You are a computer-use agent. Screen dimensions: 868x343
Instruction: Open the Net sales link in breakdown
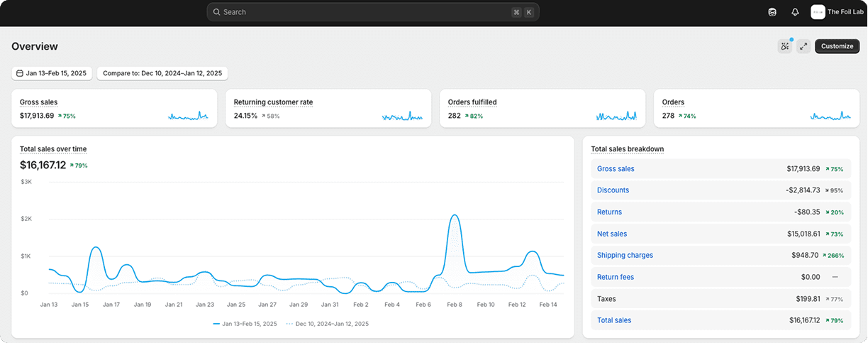pos(612,234)
